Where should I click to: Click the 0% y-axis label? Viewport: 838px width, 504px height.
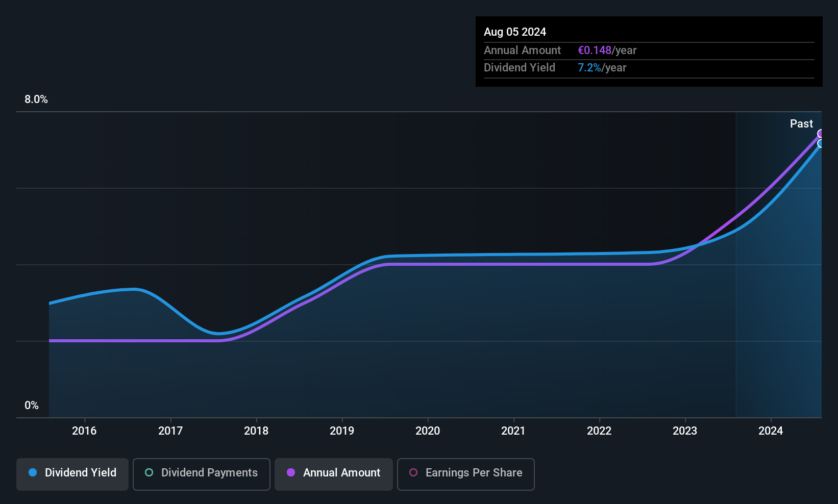point(32,406)
